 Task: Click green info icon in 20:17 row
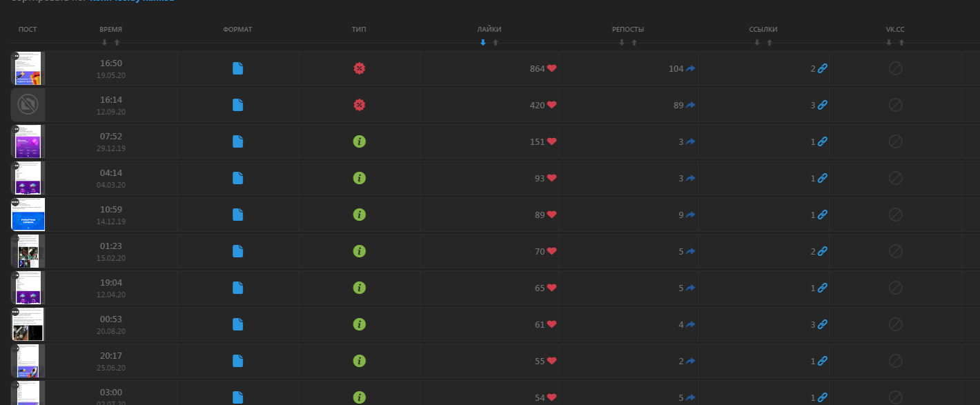coord(359,361)
